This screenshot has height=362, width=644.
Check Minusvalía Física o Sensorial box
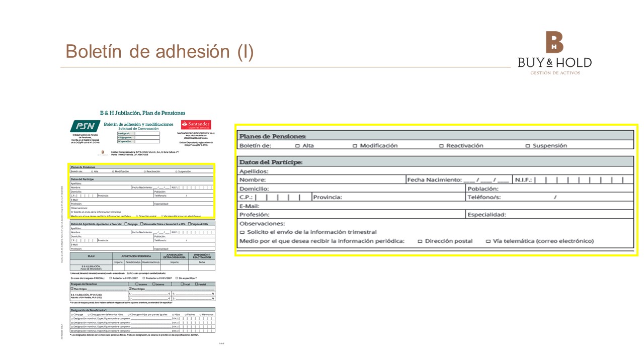(141, 224)
